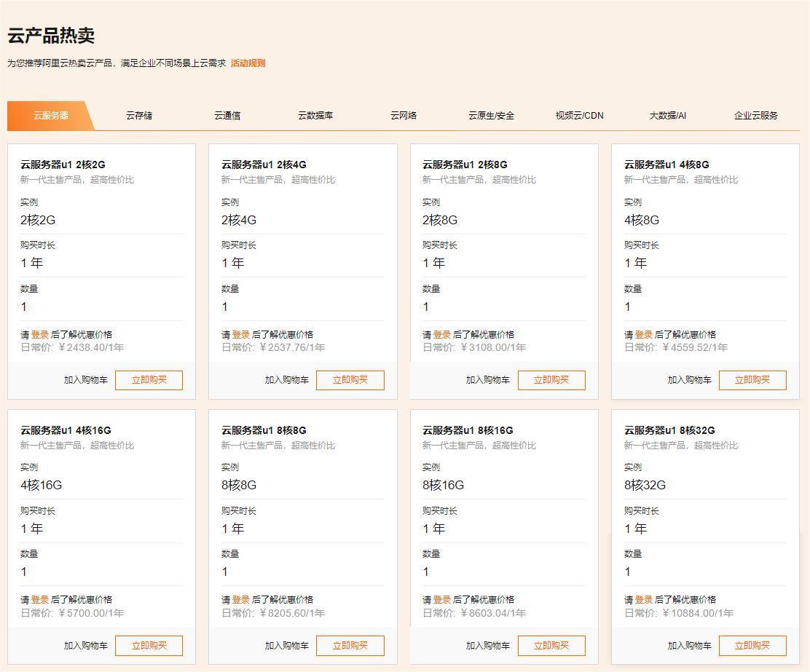The height and width of the screenshot is (672, 810).
Task: Click 登录 link in 2核8G card
Action: click(441, 335)
